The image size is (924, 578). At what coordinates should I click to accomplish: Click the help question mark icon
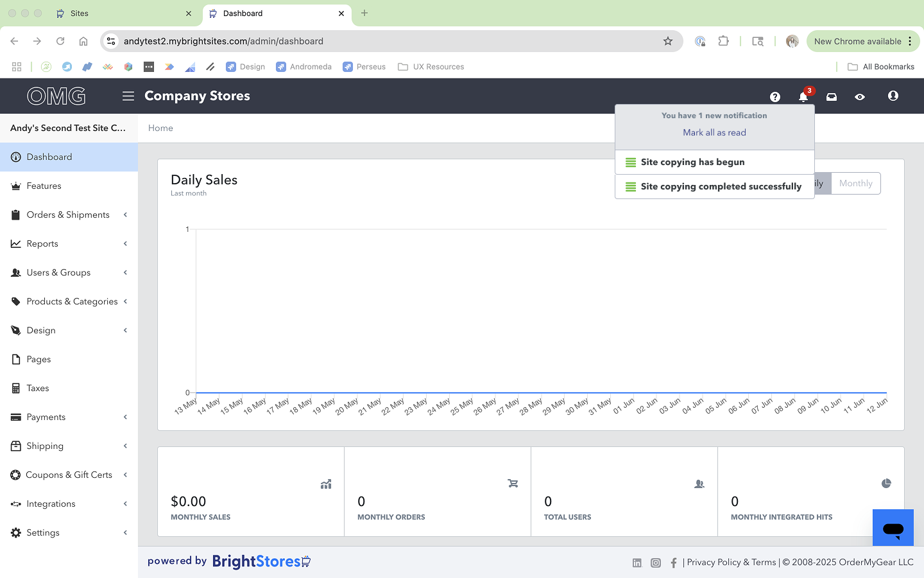[x=775, y=96]
